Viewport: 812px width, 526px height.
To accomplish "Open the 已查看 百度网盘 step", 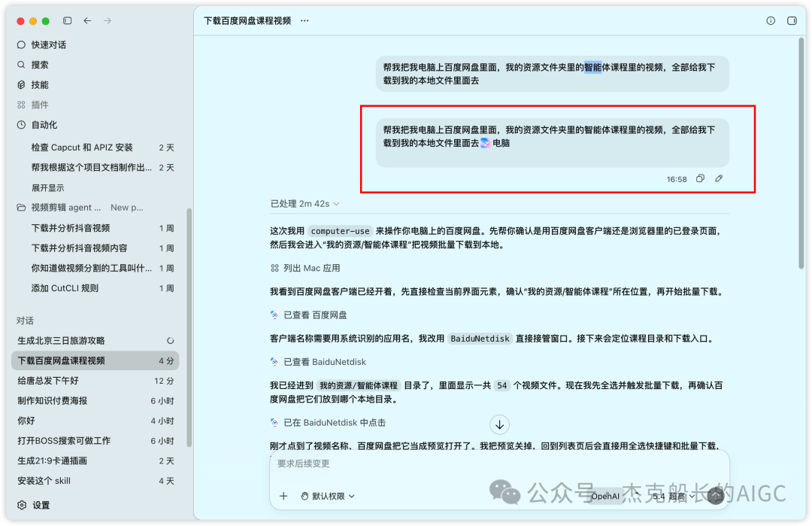I will 309,315.
